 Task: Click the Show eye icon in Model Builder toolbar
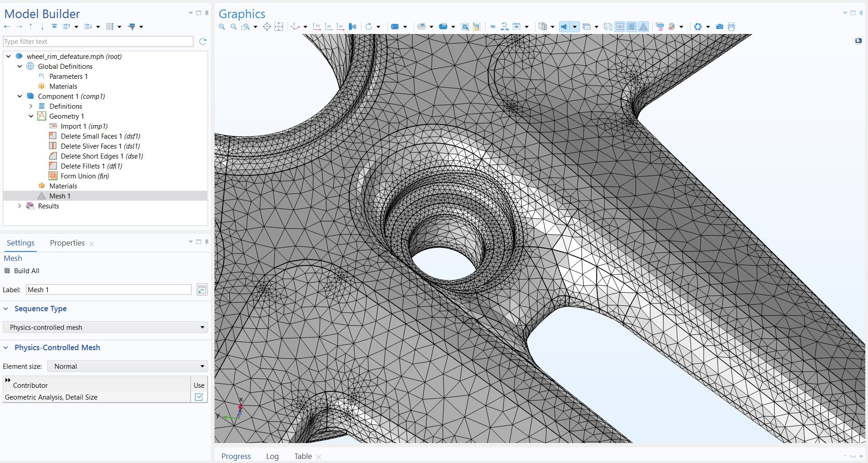click(54, 26)
